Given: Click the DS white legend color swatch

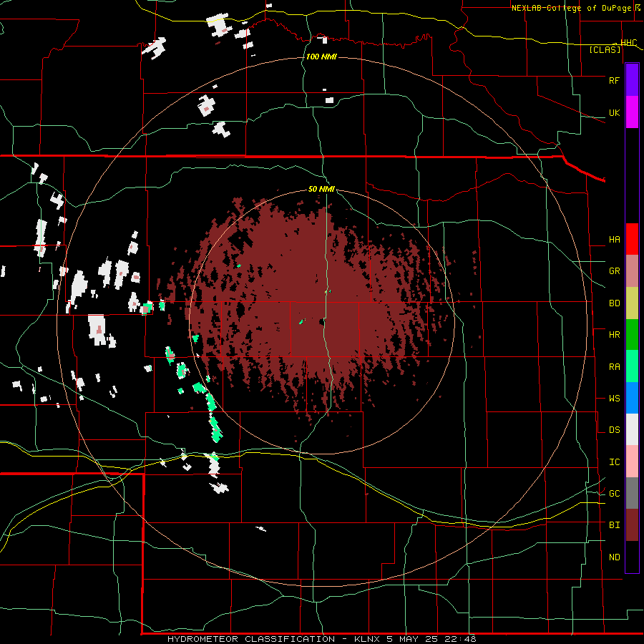Looking at the screenshot, I should click(x=632, y=429).
